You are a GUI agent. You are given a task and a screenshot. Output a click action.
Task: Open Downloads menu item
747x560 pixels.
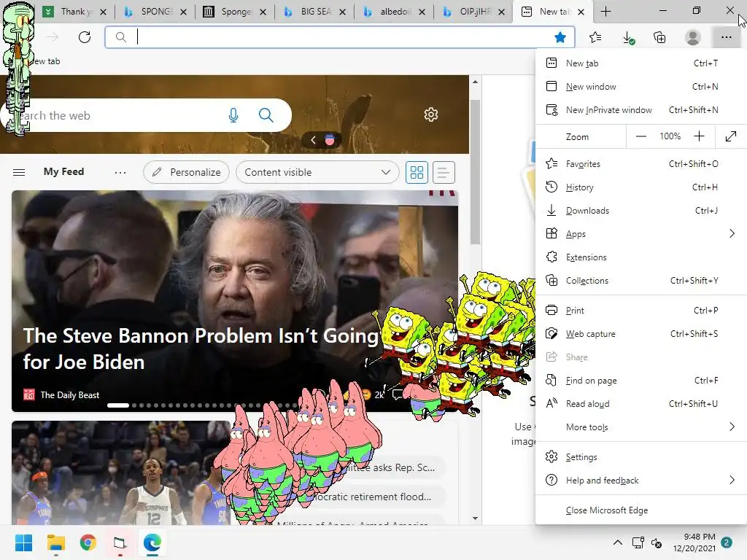click(x=640, y=211)
